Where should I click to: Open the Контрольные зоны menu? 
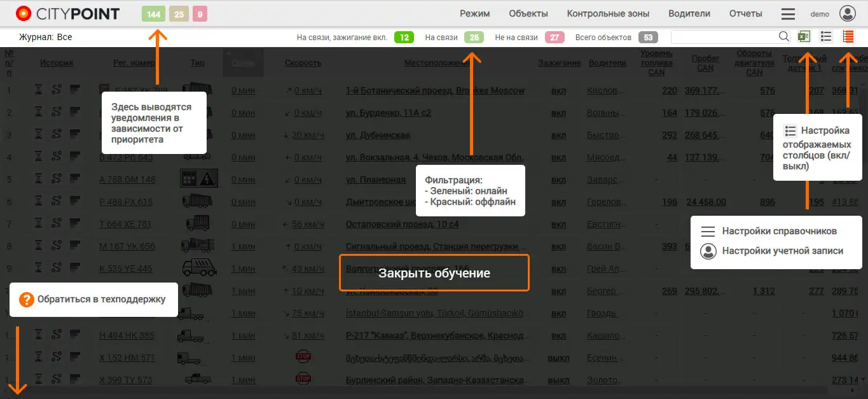pos(608,13)
